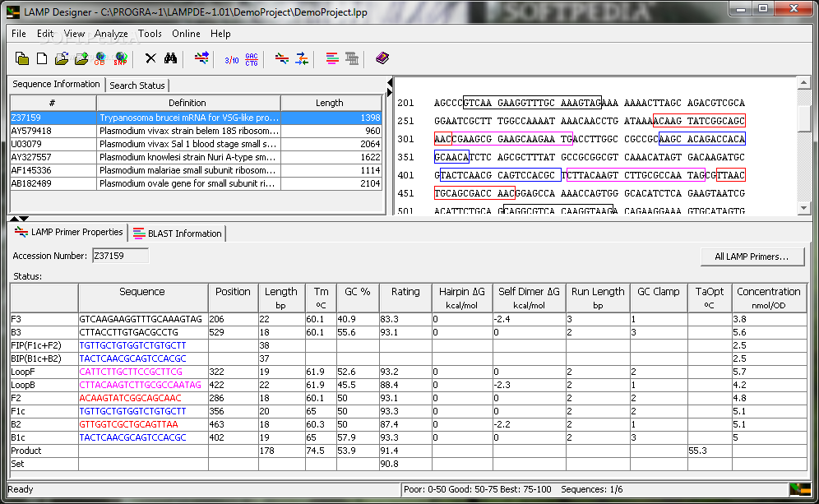Select sequence row AB182489
This screenshot has width=819, height=504.
196,183
